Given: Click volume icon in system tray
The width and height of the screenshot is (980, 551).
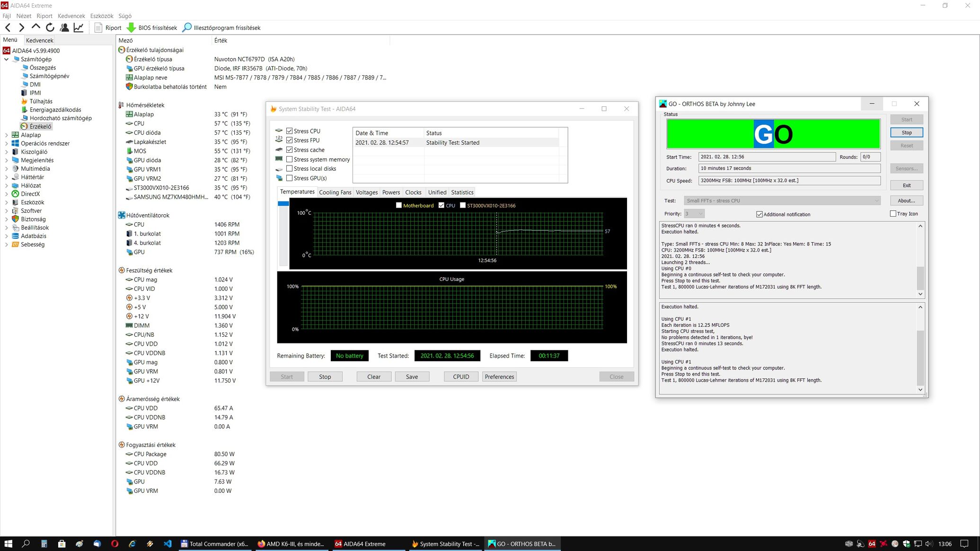Looking at the screenshot, I should pyautogui.click(x=928, y=544).
